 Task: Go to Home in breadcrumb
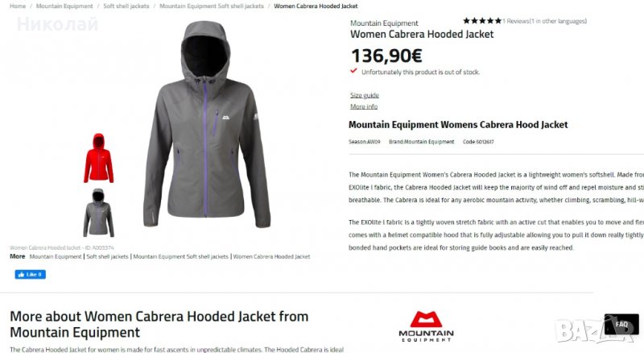pyautogui.click(x=18, y=6)
